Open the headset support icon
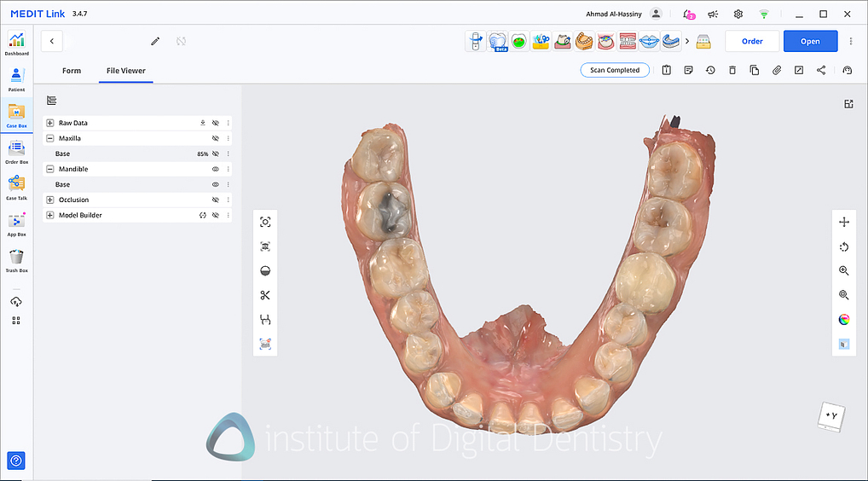Image resolution: width=868 pixels, height=481 pixels. (847, 70)
